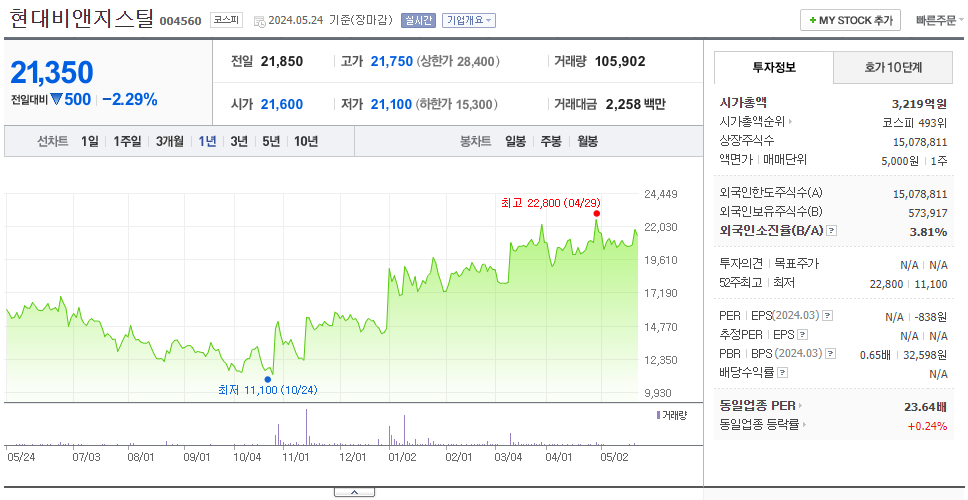Image resolution: width=968 pixels, height=500 pixels.
Task: Click the 시가총액순위 arrow link
Action: [756, 122]
